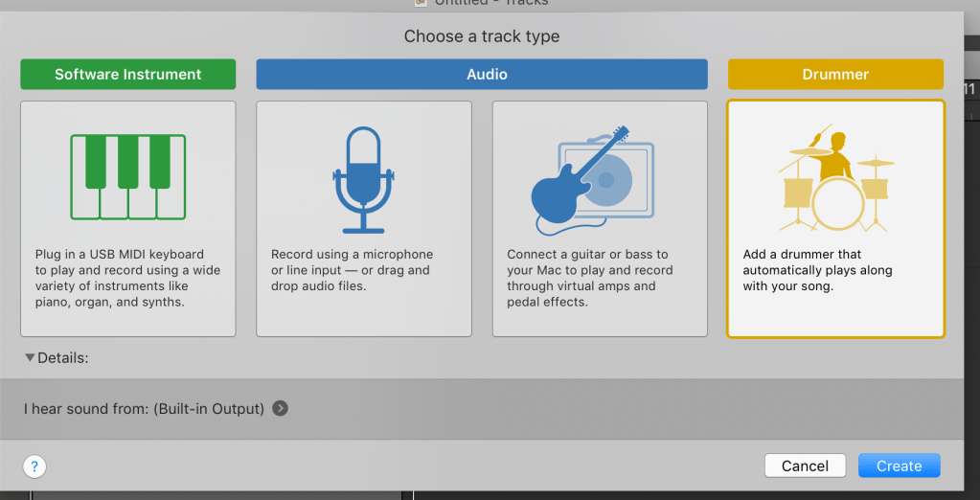Collapse the Details disclosure triangle
The height and width of the screenshot is (500, 980).
[x=30, y=358]
